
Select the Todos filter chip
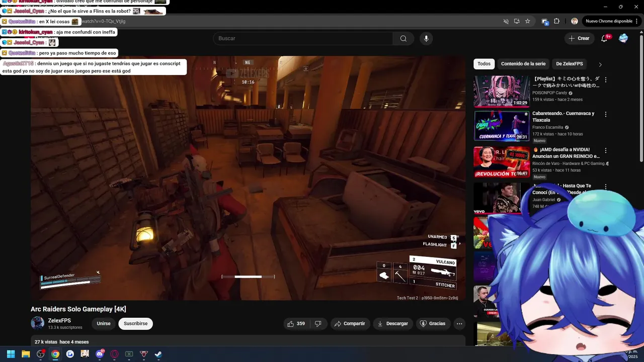[484, 64]
